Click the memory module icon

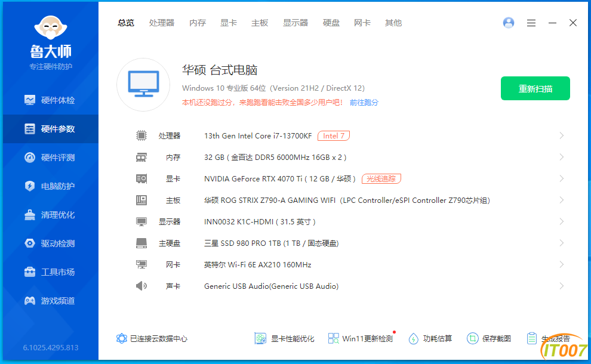[141, 157]
